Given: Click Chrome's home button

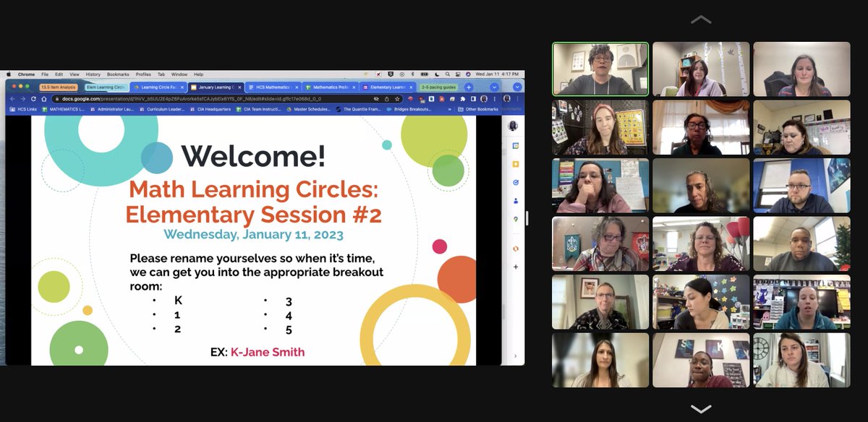Looking at the screenshot, I should (45, 99).
